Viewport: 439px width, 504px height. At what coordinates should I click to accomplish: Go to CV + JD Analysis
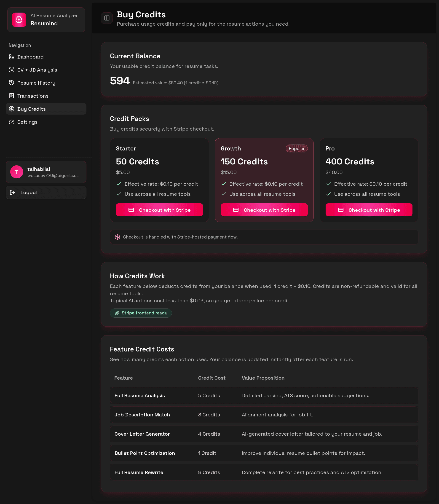46,70
